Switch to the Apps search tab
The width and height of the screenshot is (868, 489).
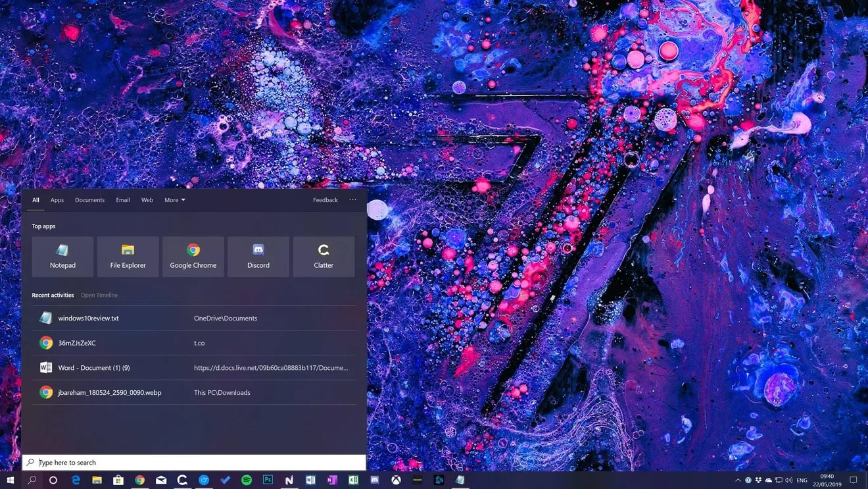[x=57, y=200]
